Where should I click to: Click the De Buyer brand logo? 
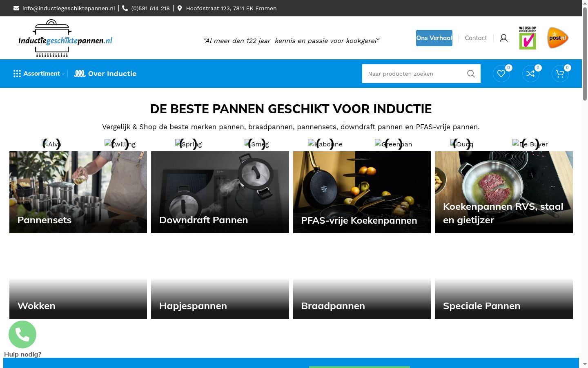[x=530, y=144]
